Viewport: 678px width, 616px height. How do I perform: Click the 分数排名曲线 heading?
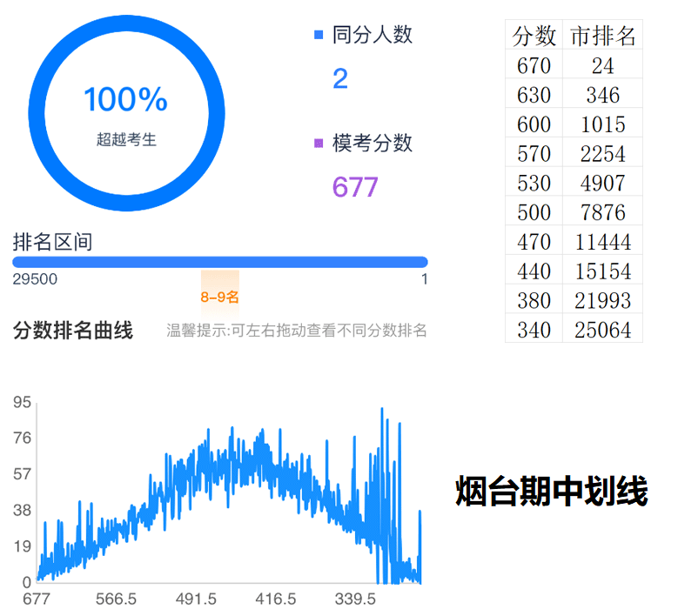click(73, 331)
